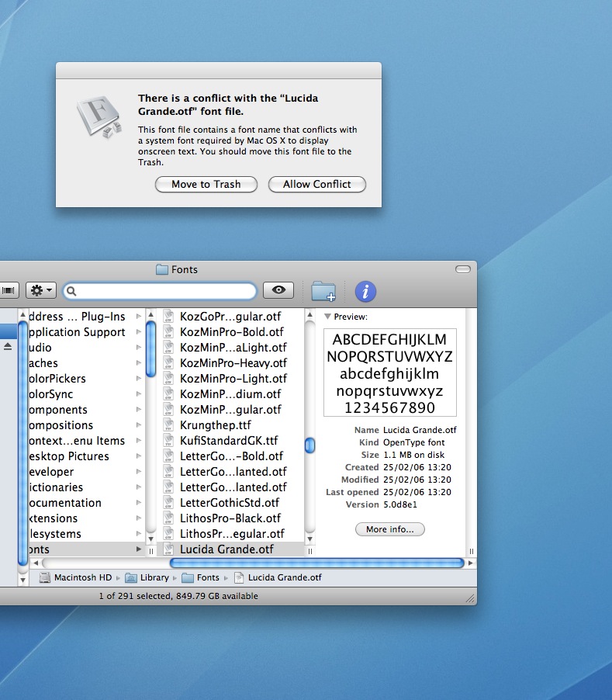Click the KozMinPro-Bold.otf file icon
Viewport: 612px width, 700px height.
168,331
